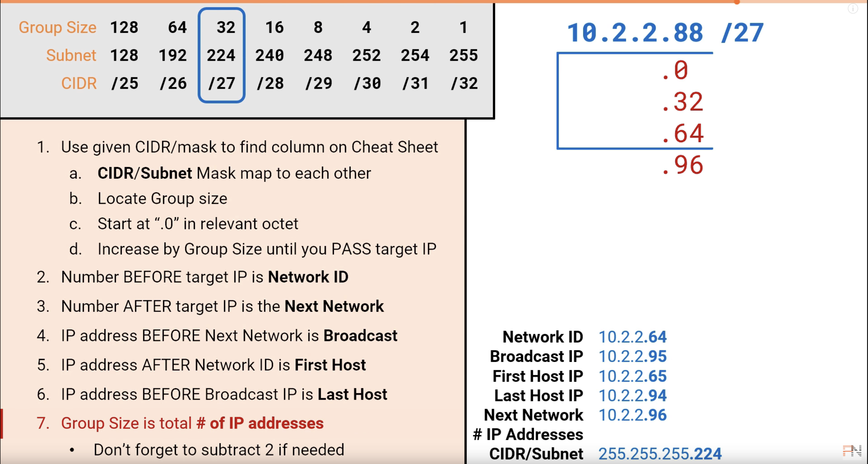868x464 pixels.
Task: Toggle the /27 column highlight box
Action: point(221,55)
